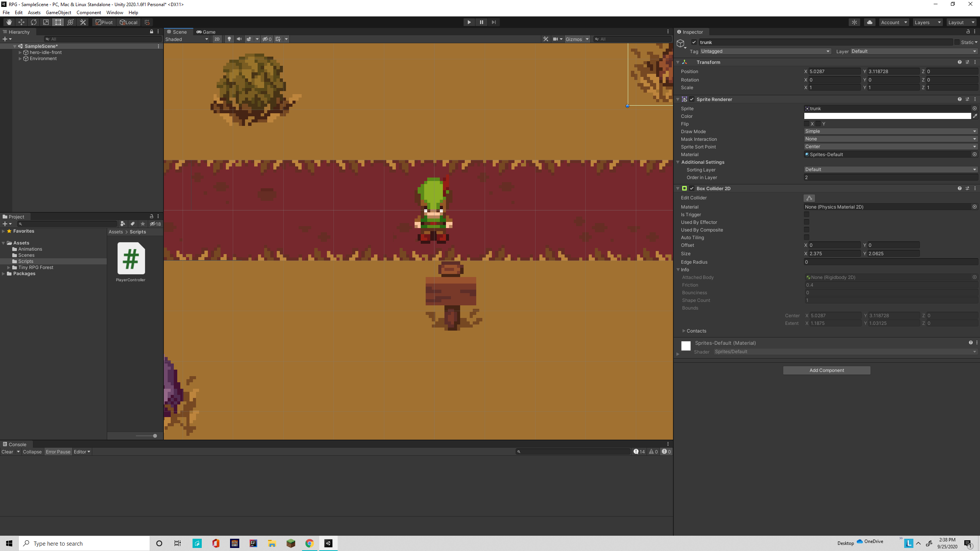Open scene camera settings icon
This screenshot has width=980, height=551.
pos(555,39)
